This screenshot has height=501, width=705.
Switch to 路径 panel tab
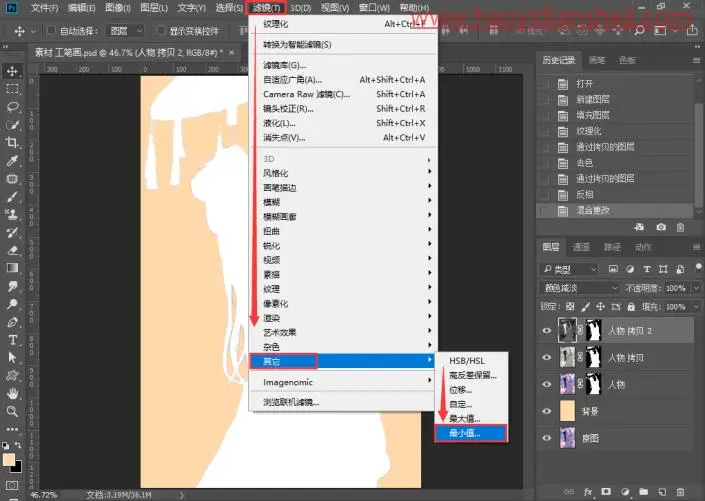[x=612, y=247]
